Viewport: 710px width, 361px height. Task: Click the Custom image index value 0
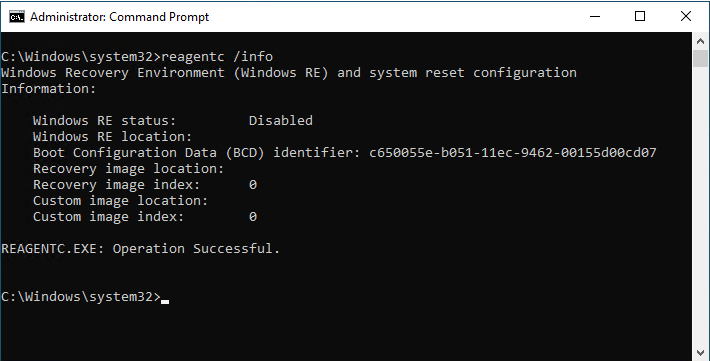(253, 217)
